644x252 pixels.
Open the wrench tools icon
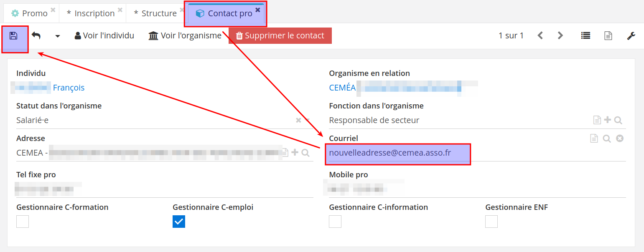click(631, 36)
